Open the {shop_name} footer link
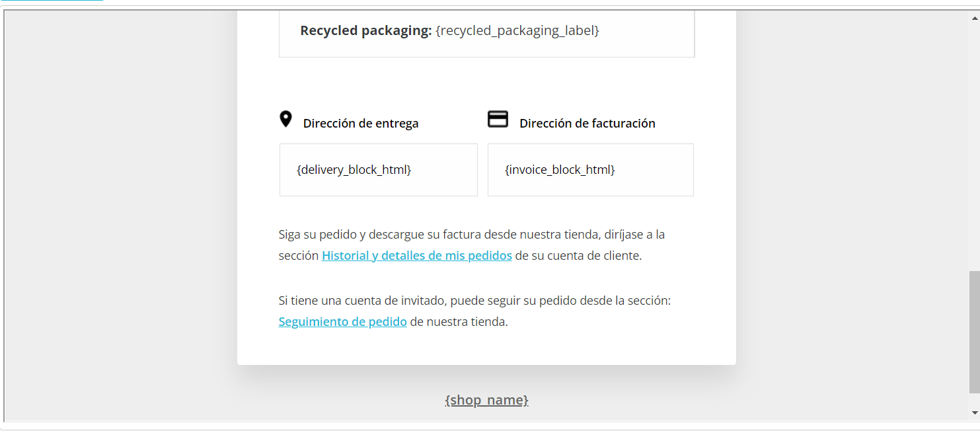Viewport: 980px width, 437px height. pos(487,400)
